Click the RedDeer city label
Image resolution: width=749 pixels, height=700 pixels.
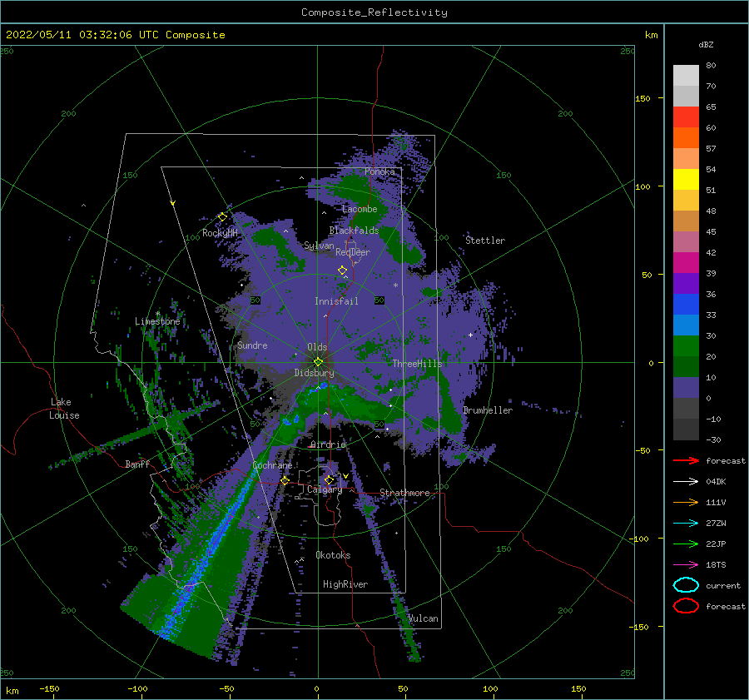pyautogui.click(x=353, y=252)
